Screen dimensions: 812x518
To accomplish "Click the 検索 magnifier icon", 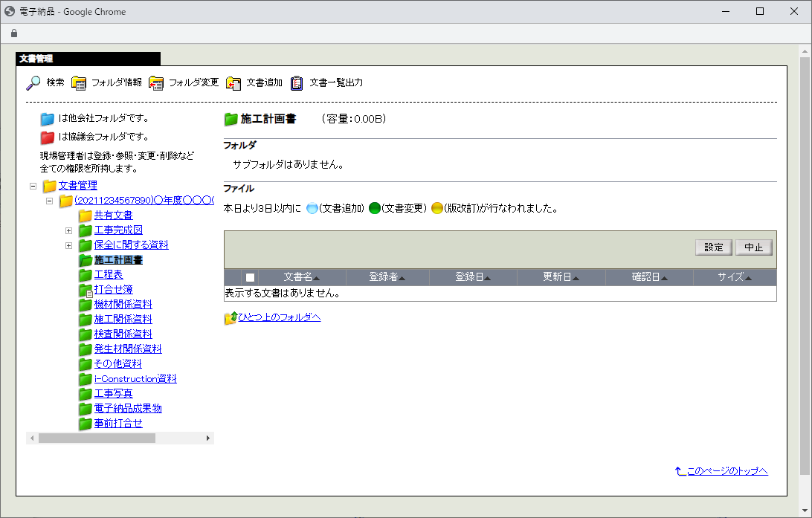I will click(33, 82).
